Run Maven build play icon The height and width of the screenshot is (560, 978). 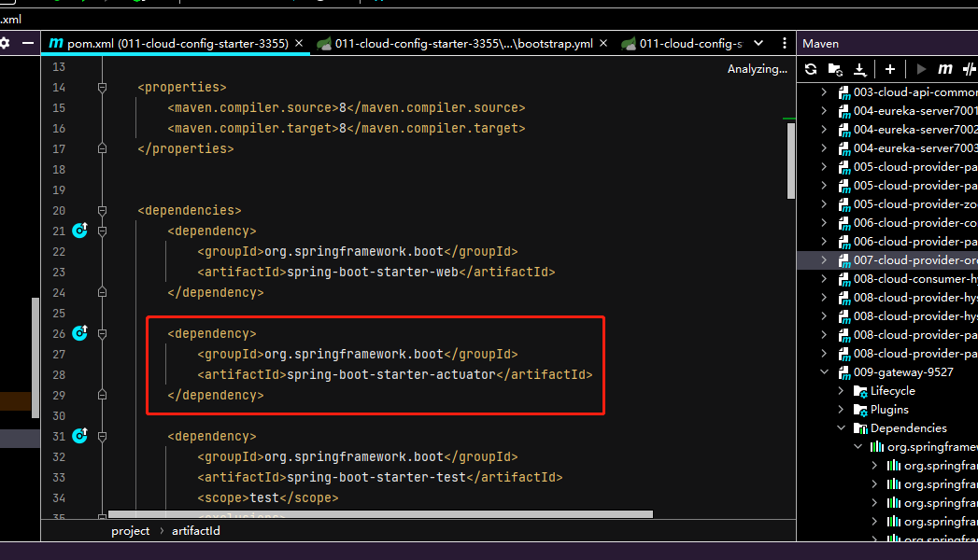921,69
